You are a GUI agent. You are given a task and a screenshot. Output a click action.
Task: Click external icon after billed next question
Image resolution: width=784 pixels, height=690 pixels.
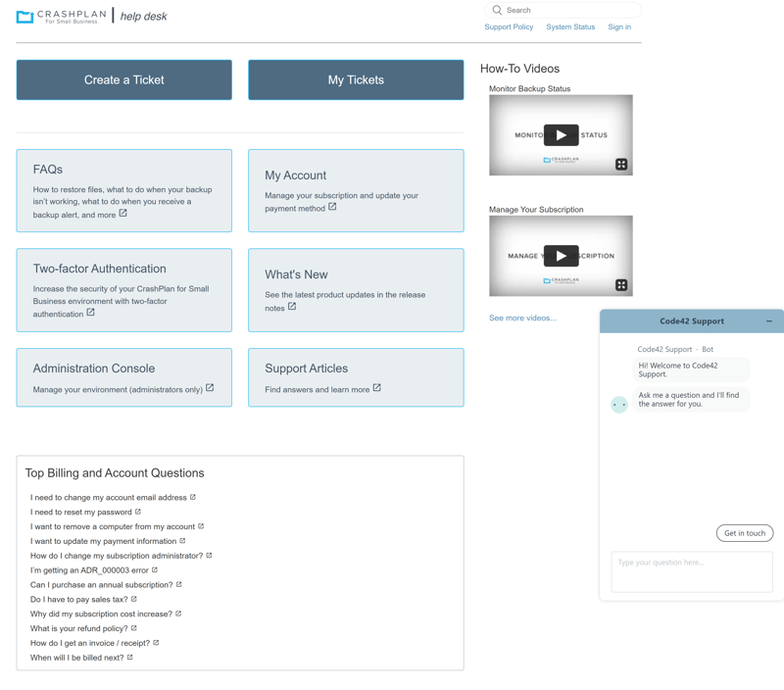130,657
